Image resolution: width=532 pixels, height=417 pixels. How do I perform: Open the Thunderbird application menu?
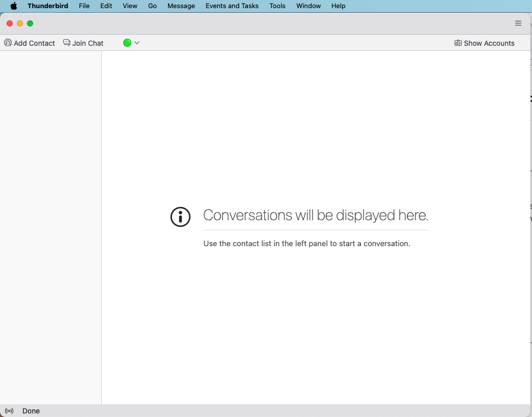click(48, 6)
